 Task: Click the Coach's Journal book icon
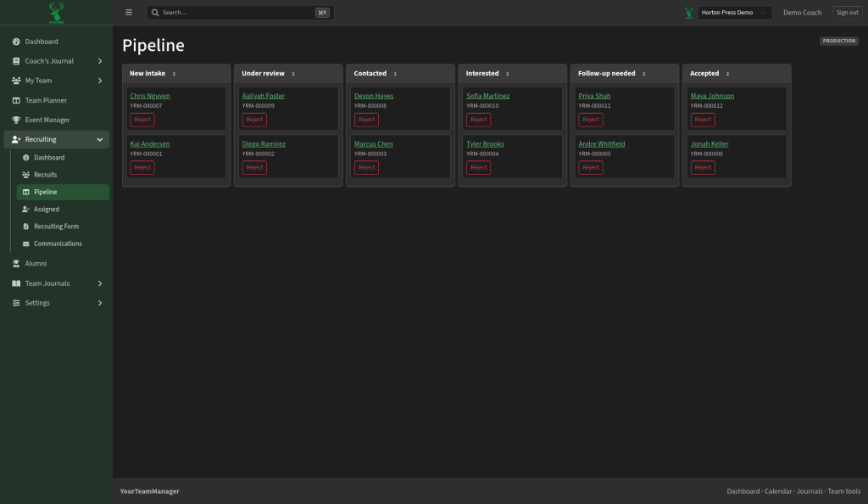[x=16, y=61]
